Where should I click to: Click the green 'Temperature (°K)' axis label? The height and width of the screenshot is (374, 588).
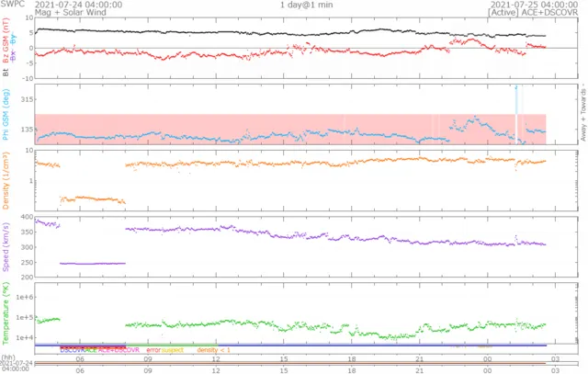6,313
